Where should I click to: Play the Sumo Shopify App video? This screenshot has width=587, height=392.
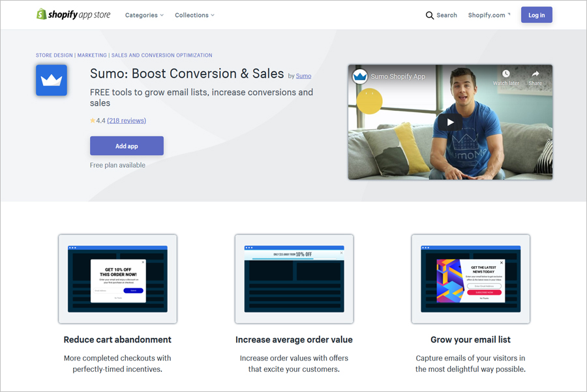tap(450, 122)
